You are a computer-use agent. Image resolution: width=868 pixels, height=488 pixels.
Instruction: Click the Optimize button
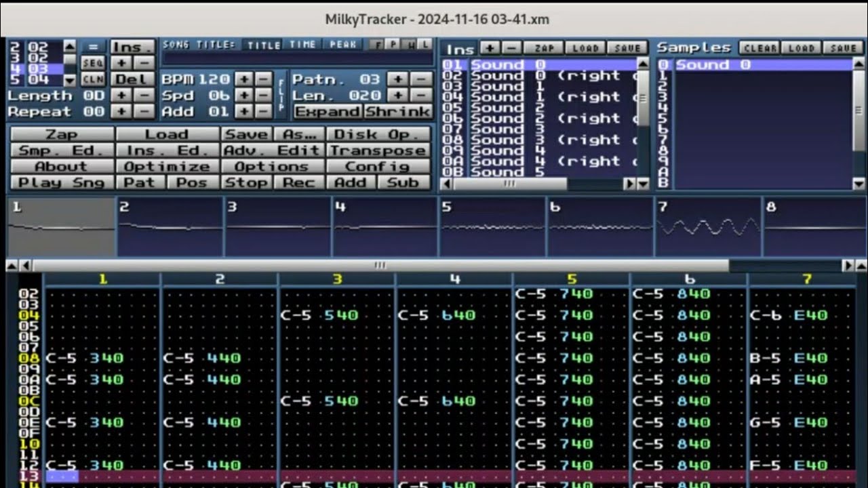(167, 166)
